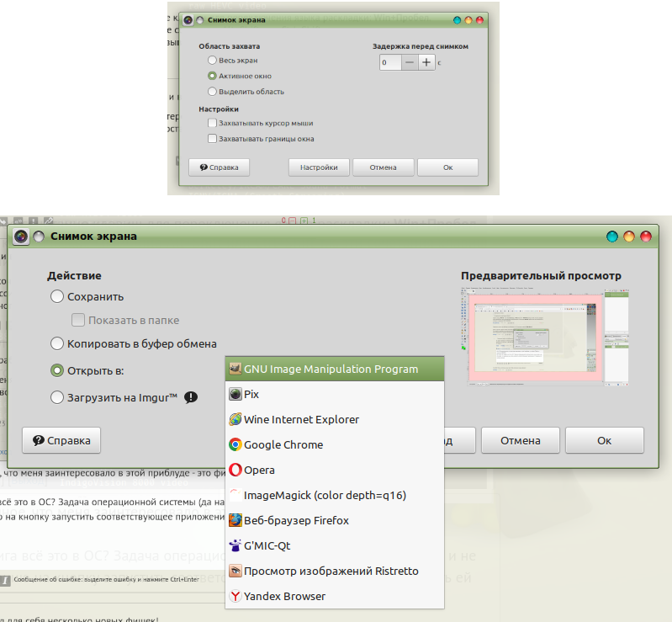The image size is (672, 622).
Task: Pick the Opera icon in list
Action: pyautogui.click(x=236, y=470)
